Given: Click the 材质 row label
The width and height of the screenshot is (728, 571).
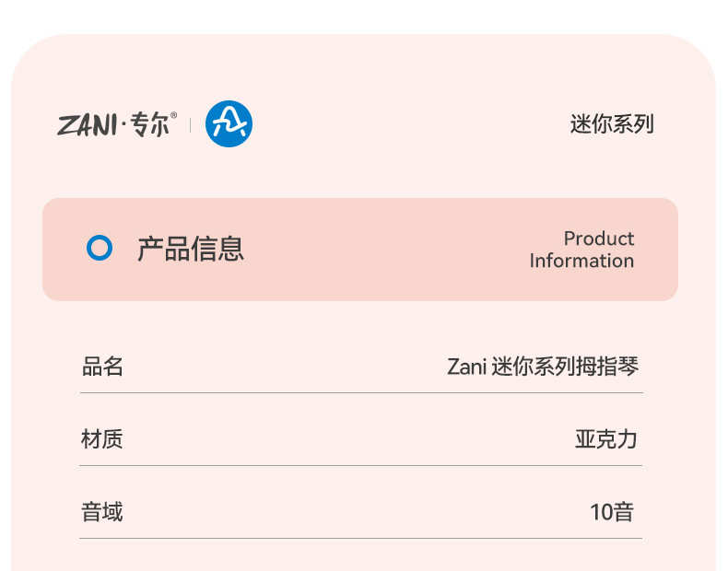Looking at the screenshot, I should coord(102,438).
